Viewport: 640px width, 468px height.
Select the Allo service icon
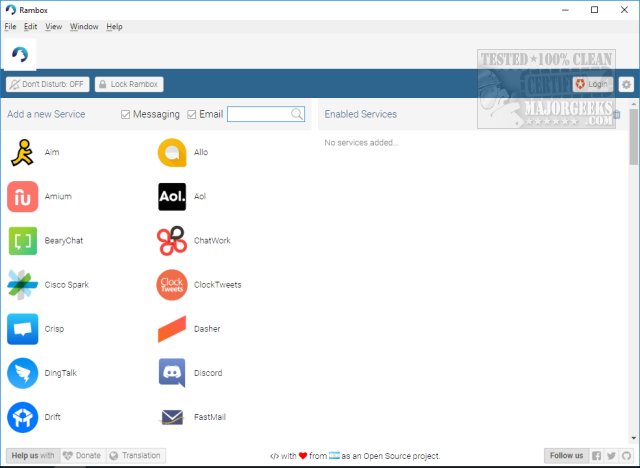tap(172, 153)
